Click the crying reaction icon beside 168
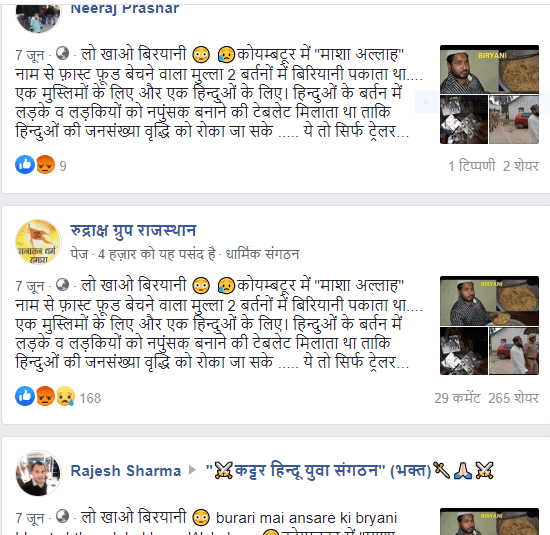 point(66,396)
